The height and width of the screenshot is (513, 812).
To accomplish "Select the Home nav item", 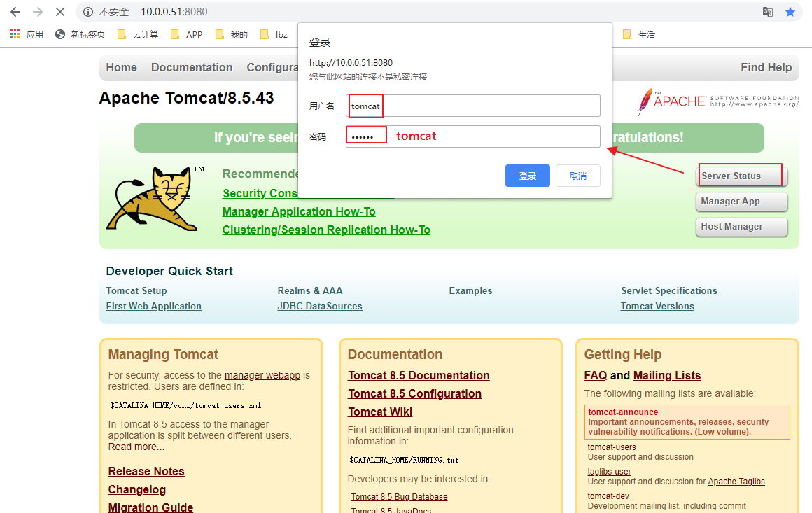I will click(x=122, y=67).
